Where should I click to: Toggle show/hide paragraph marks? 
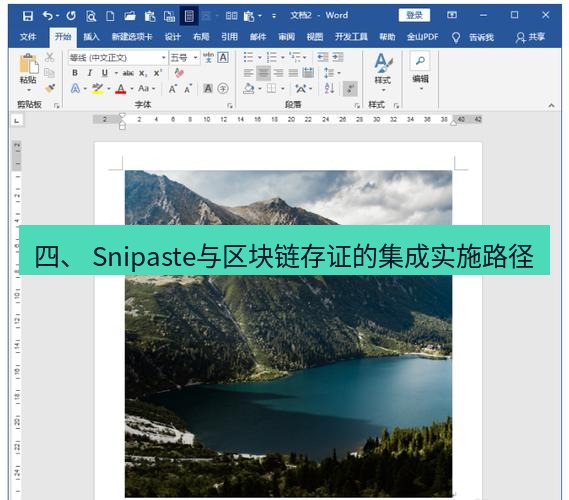coord(350,89)
